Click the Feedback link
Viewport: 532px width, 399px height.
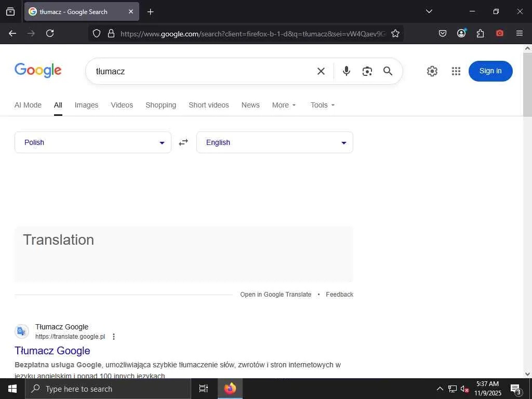point(340,295)
